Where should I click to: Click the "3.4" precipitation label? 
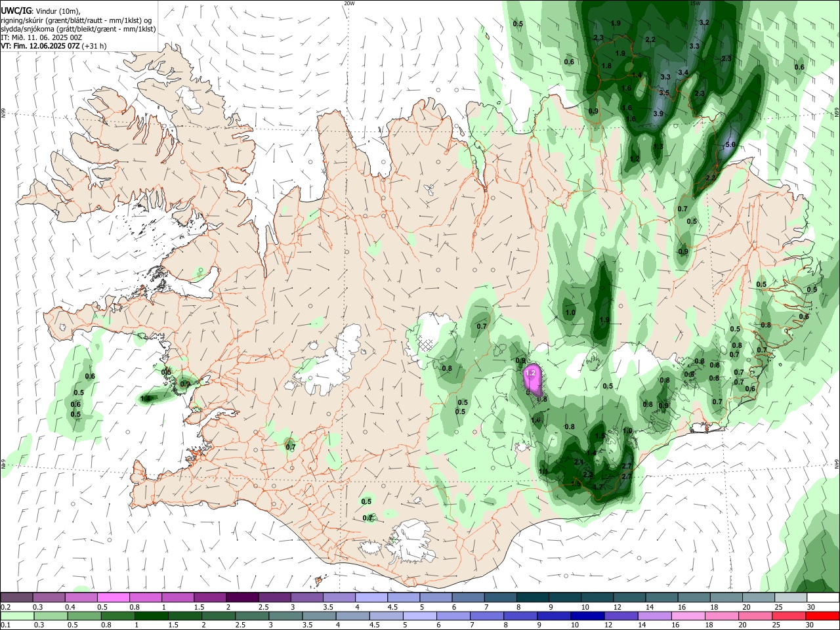(x=683, y=72)
